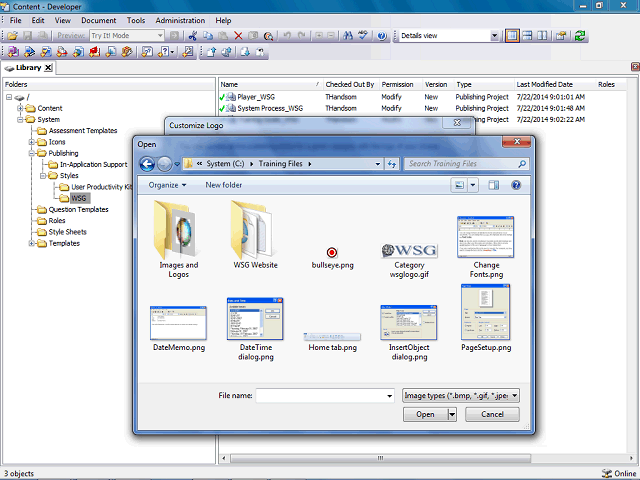Click the help icon in Open dialog
This screenshot has height=480, width=640.
click(516, 185)
